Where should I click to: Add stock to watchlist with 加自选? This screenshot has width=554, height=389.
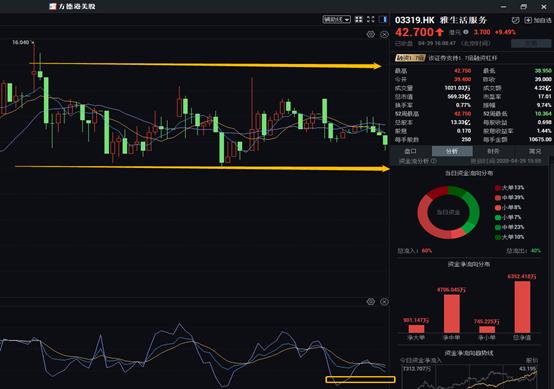[538, 20]
